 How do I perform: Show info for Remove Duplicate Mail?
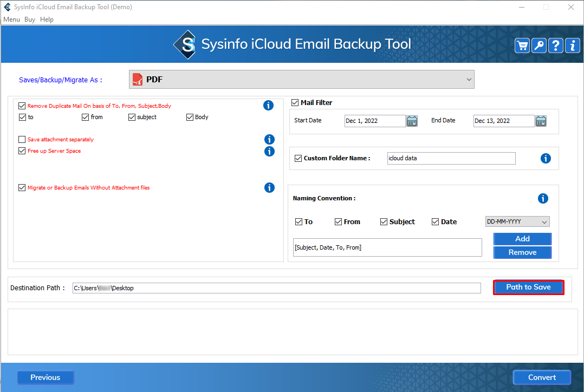[x=268, y=106]
